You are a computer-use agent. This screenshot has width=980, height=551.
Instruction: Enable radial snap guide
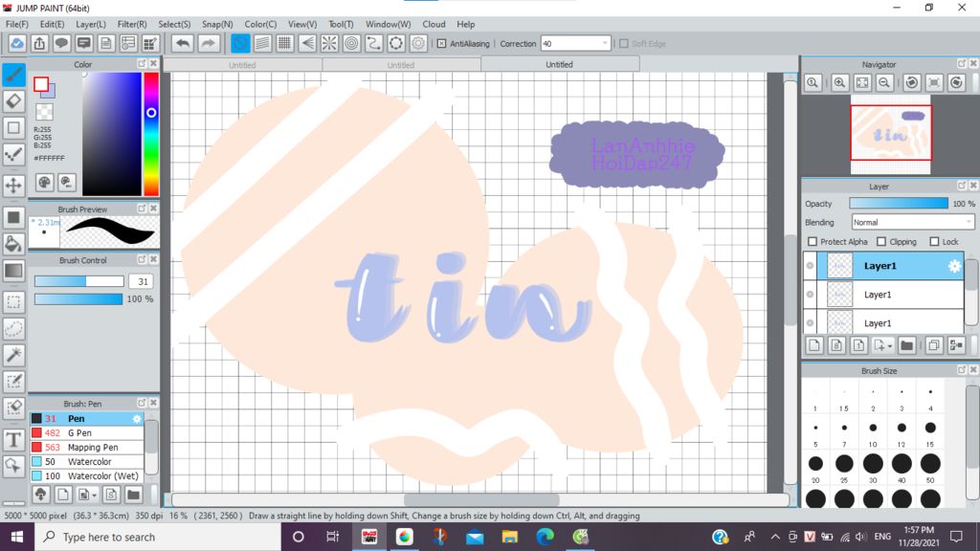[x=329, y=43]
